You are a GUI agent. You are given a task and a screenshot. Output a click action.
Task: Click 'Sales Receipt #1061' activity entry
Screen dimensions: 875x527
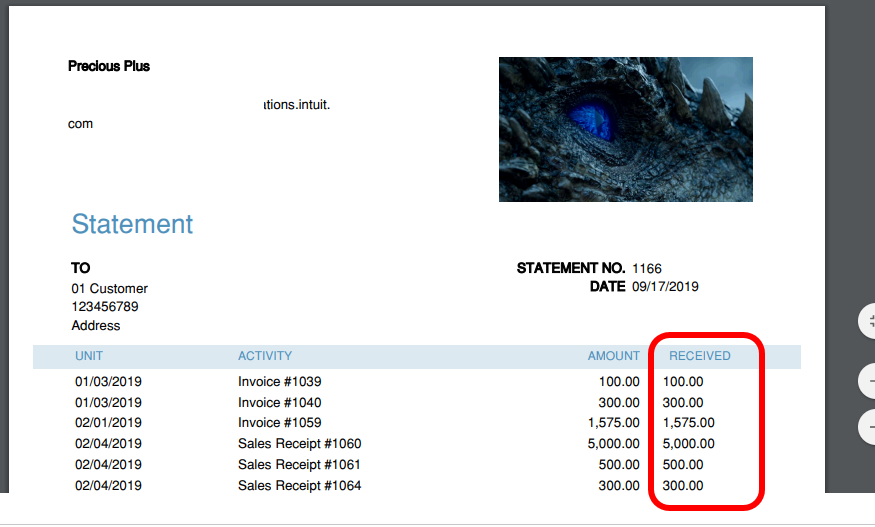point(300,464)
